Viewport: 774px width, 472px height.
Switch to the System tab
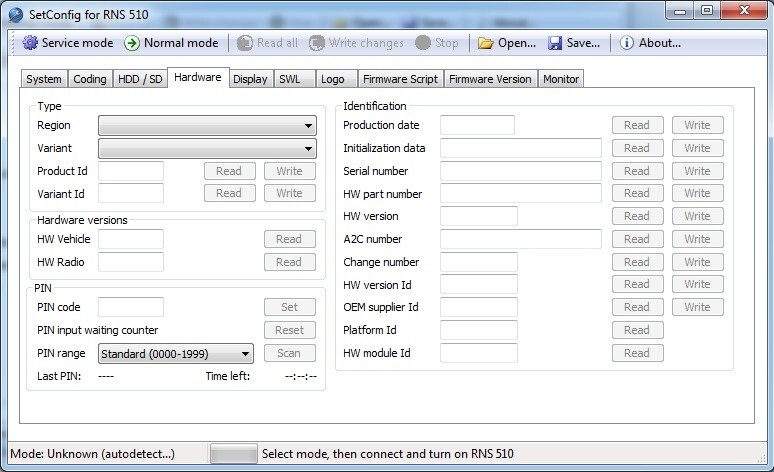tap(44, 79)
